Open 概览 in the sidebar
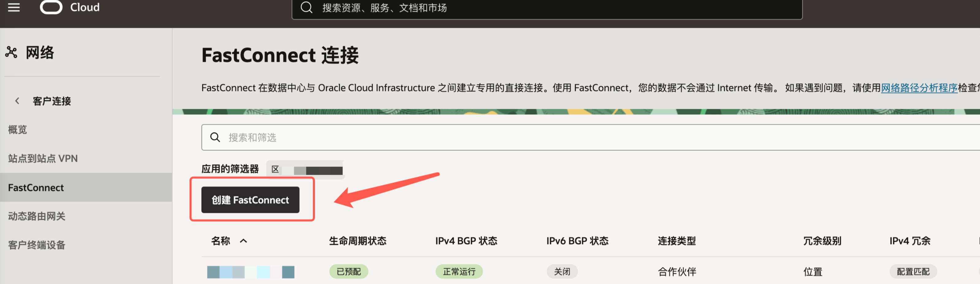Screen dimensions: 980x284 tap(17, 130)
